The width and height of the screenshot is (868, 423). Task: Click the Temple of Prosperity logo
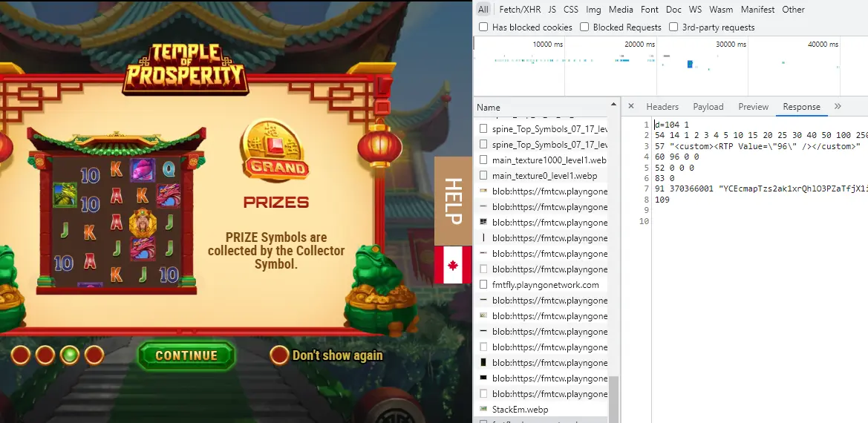pyautogui.click(x=185, y=68)
